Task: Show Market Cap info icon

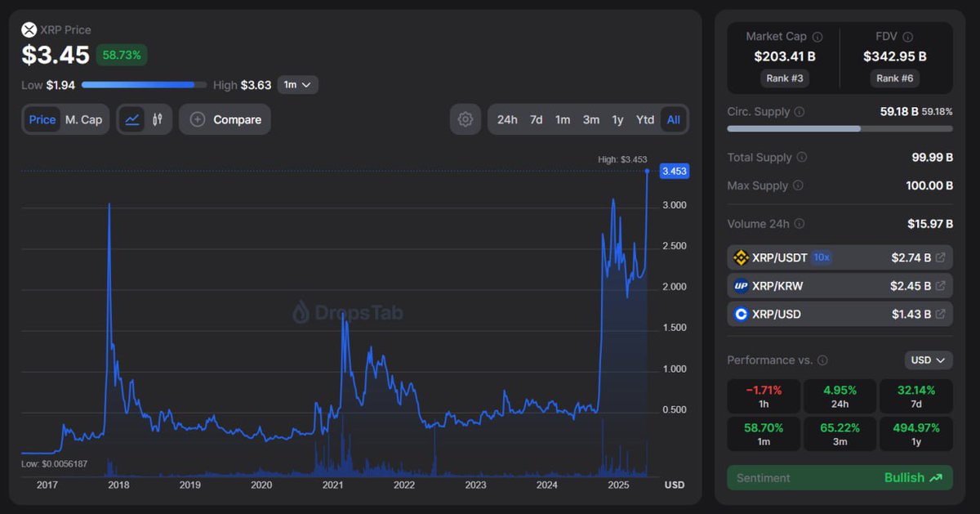Action: 817,37
